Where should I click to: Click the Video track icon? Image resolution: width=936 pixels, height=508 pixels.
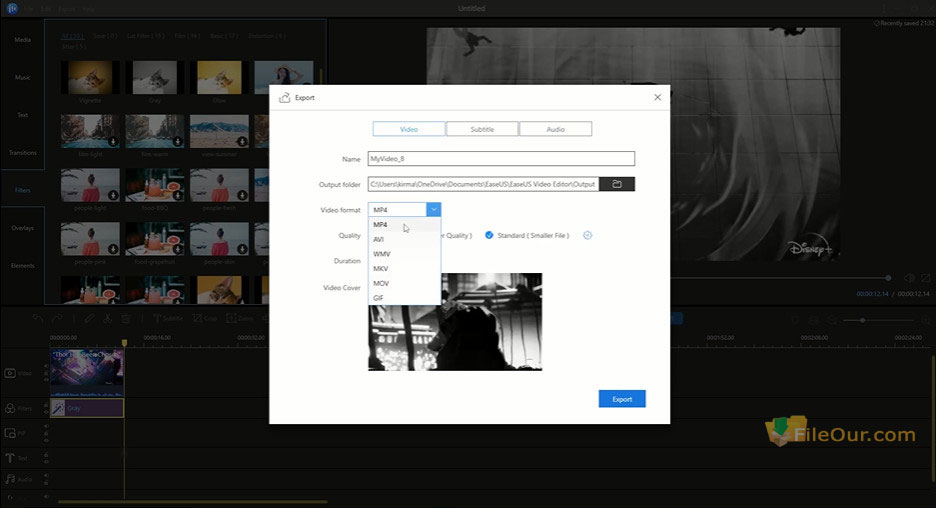[10, 373]
